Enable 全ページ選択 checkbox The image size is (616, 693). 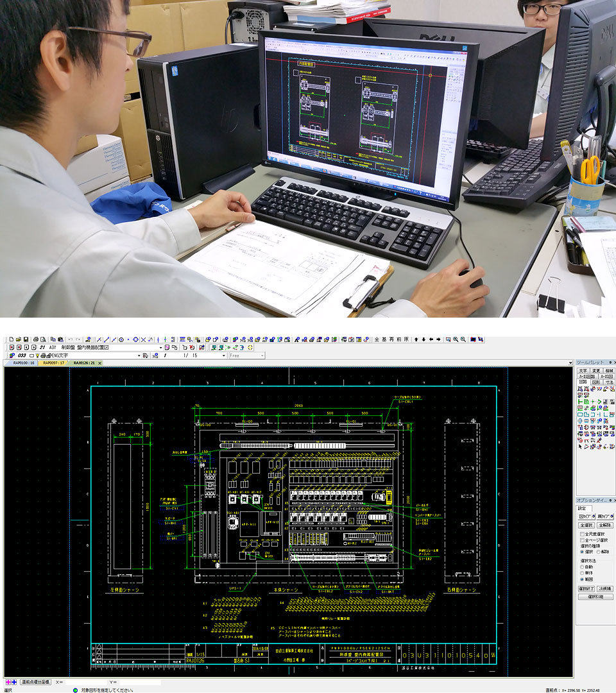click(582, 540)
